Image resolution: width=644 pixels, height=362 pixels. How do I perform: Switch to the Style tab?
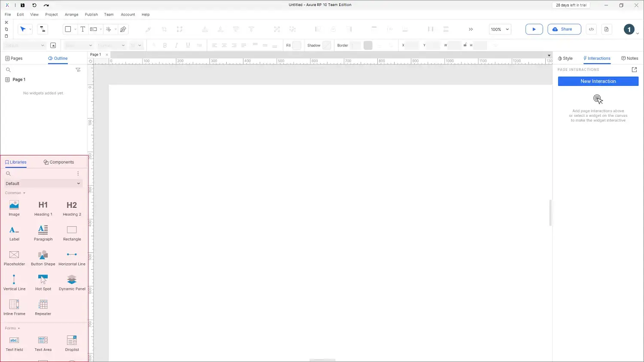point(565,58)
